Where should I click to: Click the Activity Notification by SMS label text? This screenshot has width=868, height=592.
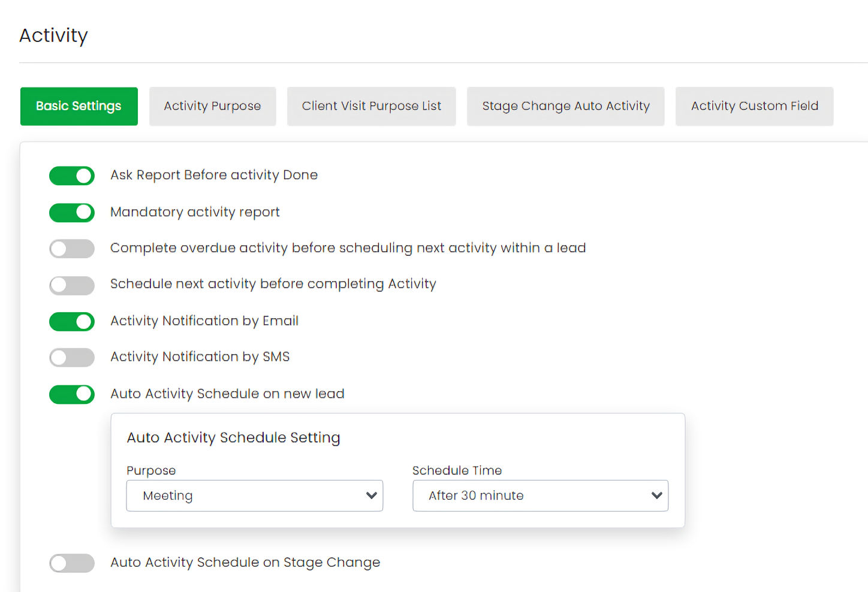(x=200, y=357)
